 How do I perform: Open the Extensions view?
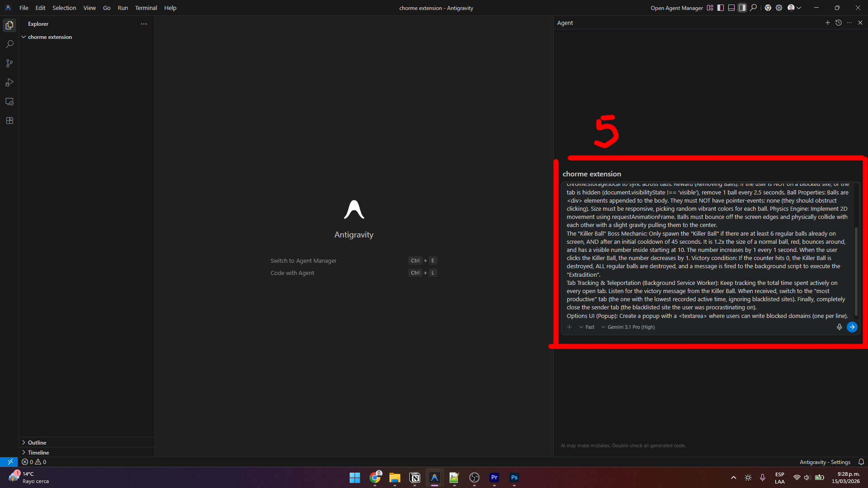[x=9, y=121]
